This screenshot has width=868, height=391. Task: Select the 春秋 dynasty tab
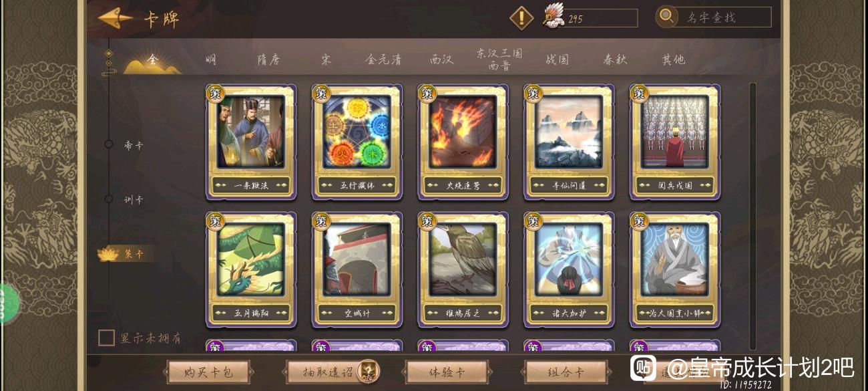[x=615, y=59]
